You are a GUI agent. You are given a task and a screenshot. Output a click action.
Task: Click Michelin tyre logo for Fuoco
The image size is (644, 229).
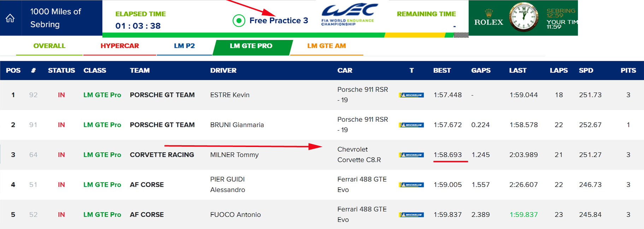click(411, 215)
